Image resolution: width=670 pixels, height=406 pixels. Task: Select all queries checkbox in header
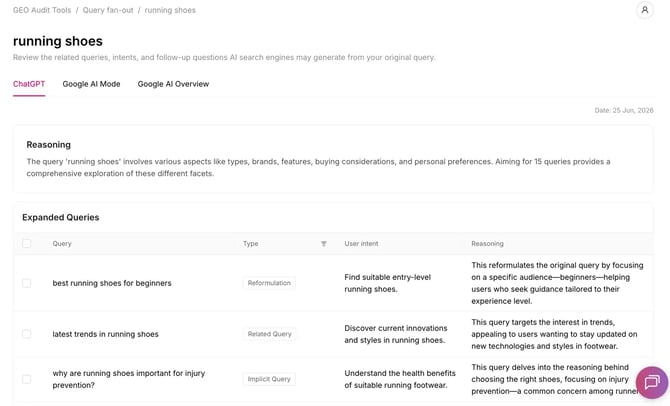point(26,244)
